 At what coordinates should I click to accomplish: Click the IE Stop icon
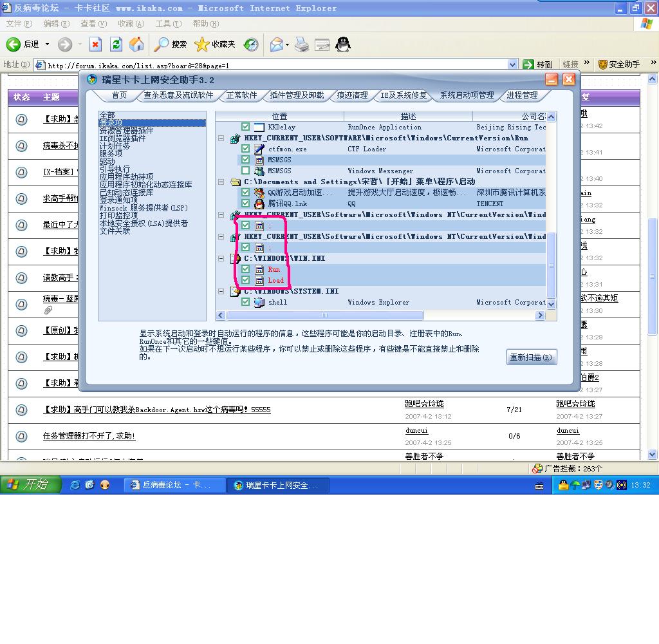[95, 44]
